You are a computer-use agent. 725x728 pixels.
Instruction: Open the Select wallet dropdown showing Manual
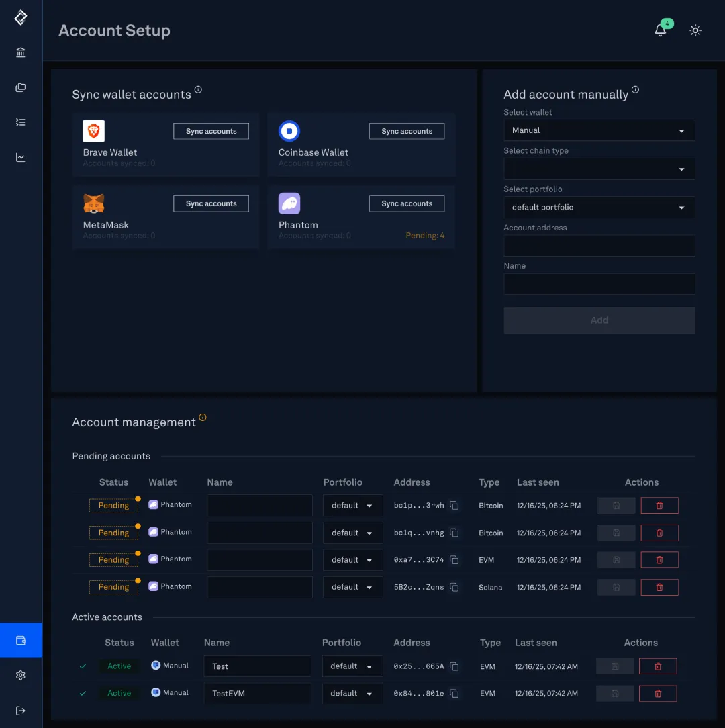click(x=599, y=130)
